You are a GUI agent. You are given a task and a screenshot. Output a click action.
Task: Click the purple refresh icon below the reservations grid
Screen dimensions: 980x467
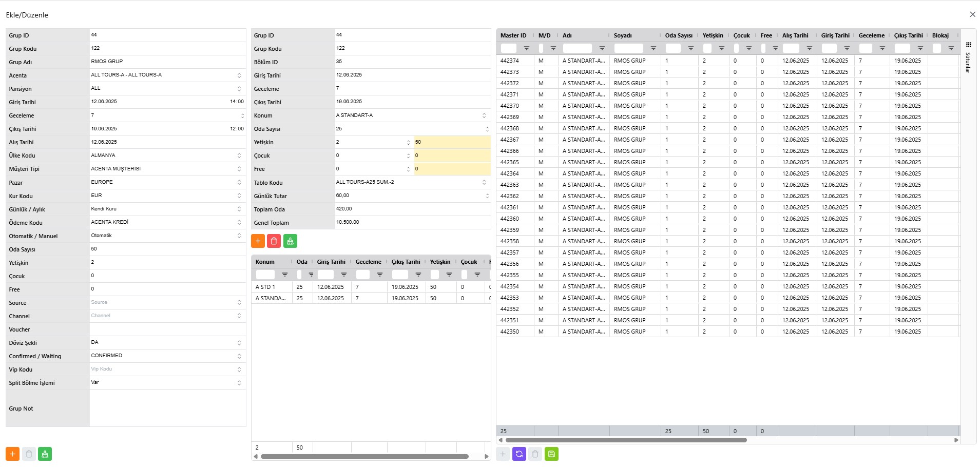519,454
